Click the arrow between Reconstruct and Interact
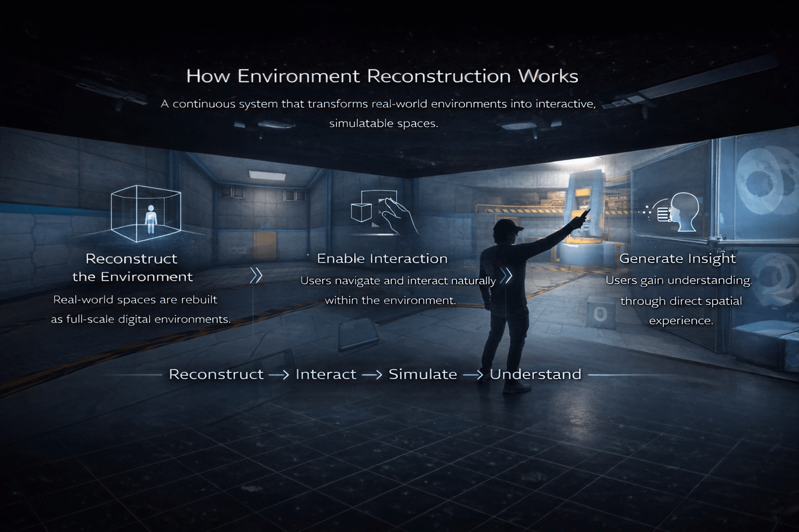The image size is (799, 532). click(279, 375)
